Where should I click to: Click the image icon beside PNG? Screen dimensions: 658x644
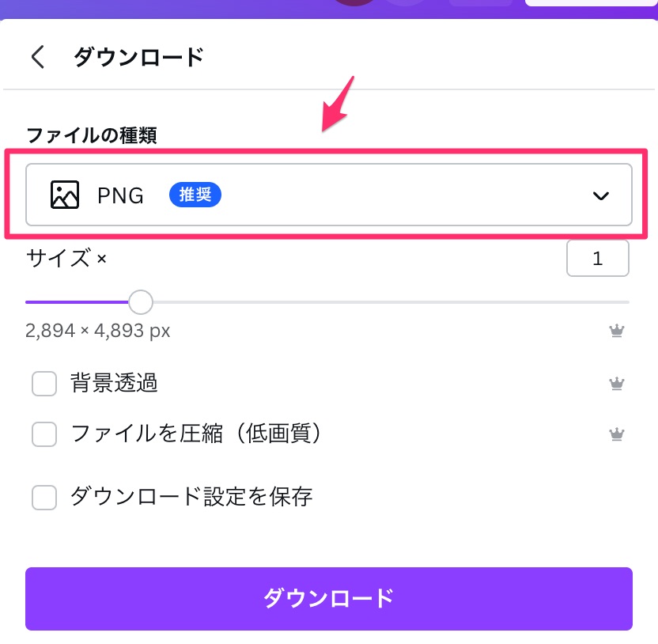click(x=65, y=195)
